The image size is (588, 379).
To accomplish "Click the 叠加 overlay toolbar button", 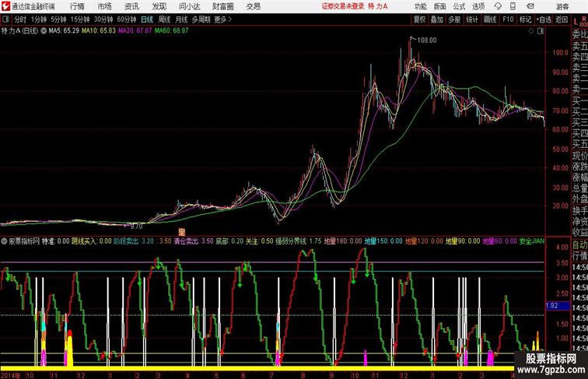I will tap(437, 19).
